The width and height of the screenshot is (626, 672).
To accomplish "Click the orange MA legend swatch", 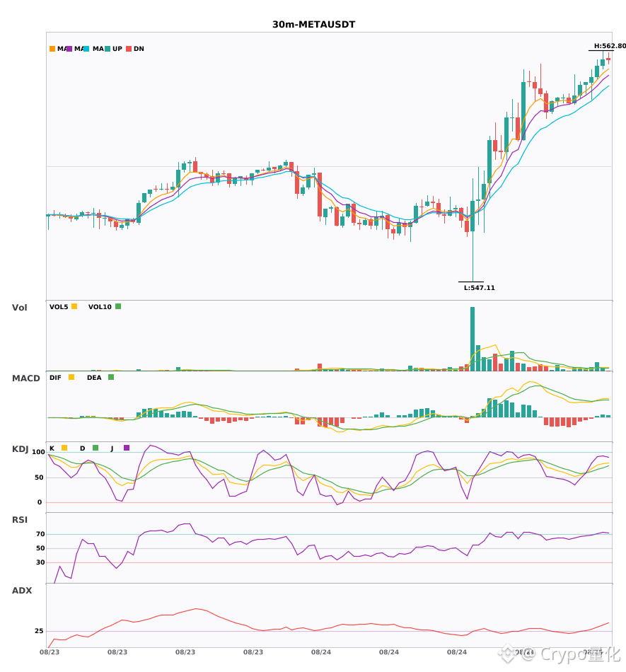I will tap(52, 49).
